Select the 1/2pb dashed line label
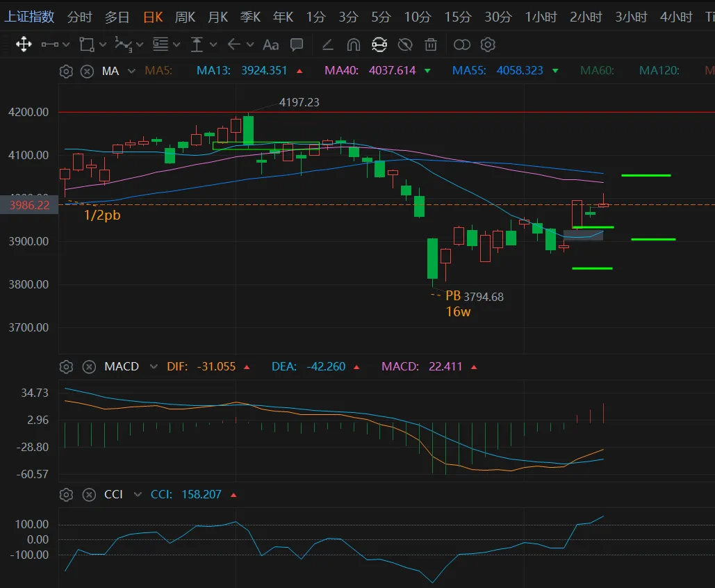Screen dimensions: 715x588 pyautogui.click(x=102, y=215)
